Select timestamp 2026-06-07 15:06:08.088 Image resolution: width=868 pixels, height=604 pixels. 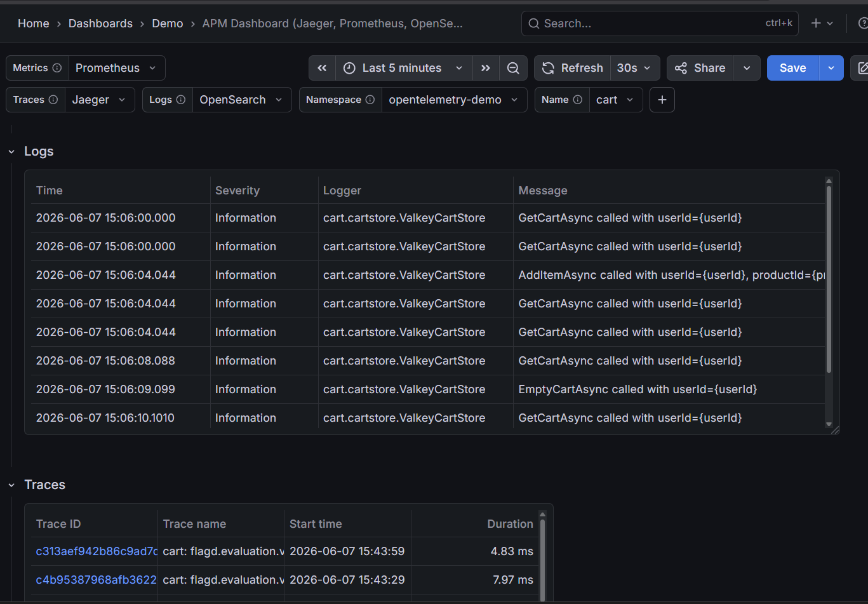[105, 361]
